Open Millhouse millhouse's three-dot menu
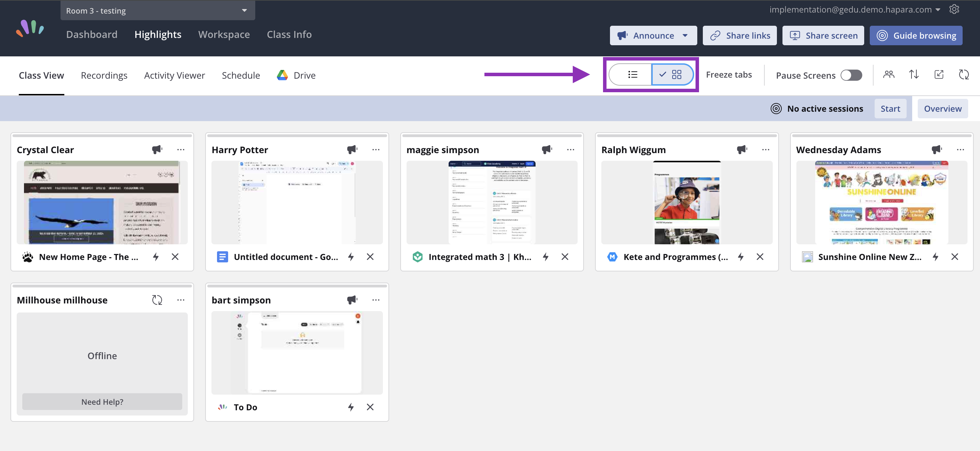This screenshot has width=980, height=451. click(181, 300)
